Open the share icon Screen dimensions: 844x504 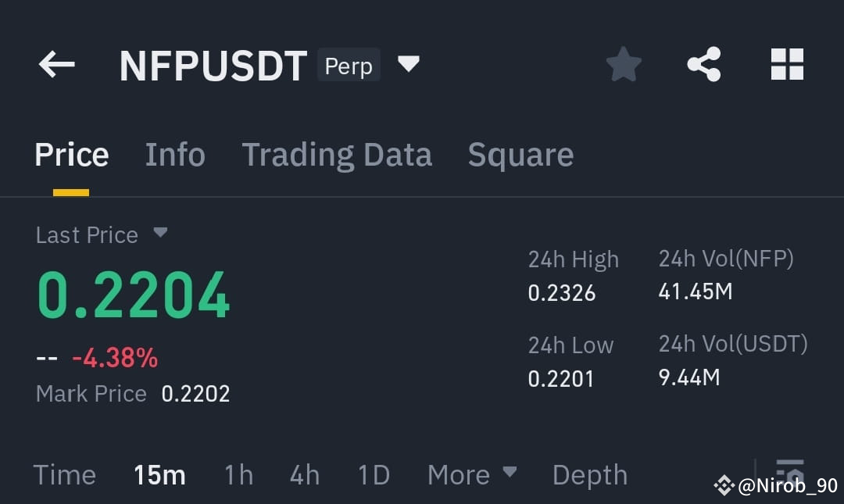pos(704,64)
